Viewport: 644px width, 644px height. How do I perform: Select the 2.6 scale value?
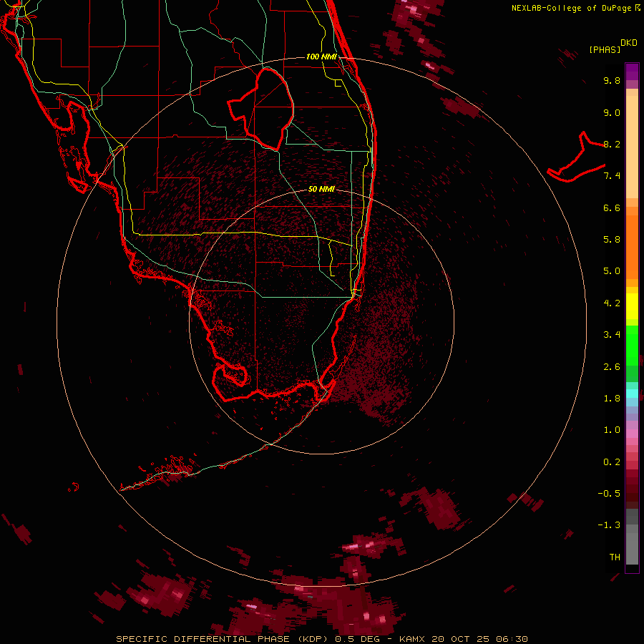pos(612,367)
